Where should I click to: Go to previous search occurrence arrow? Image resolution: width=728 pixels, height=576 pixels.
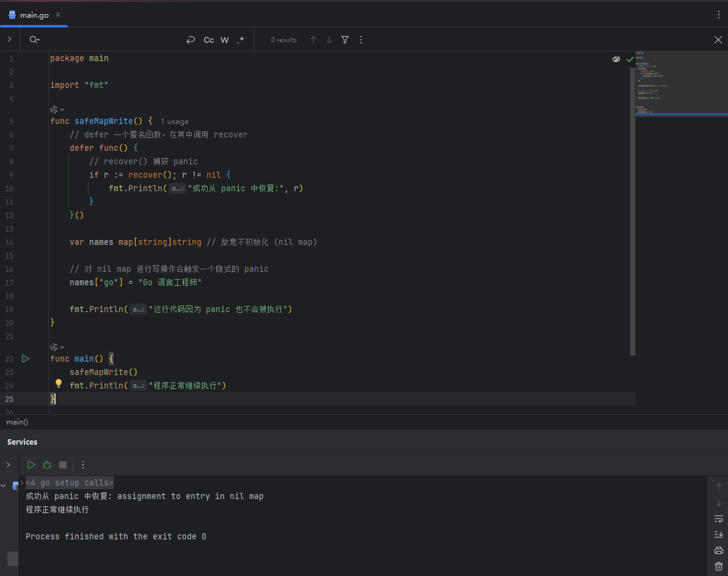coord(313,40)
